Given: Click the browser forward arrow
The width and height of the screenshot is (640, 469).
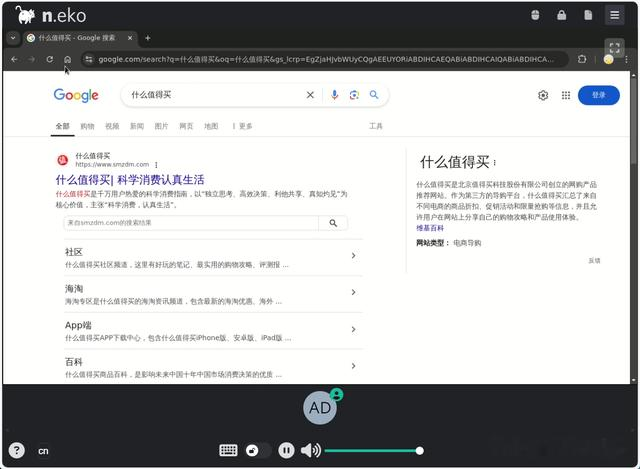Looking at the screenshot, I should click(32, 60).
